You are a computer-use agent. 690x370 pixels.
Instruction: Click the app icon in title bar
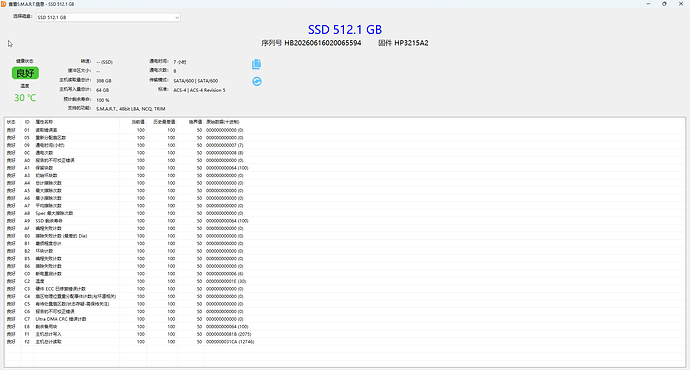[x=4, y=4]
